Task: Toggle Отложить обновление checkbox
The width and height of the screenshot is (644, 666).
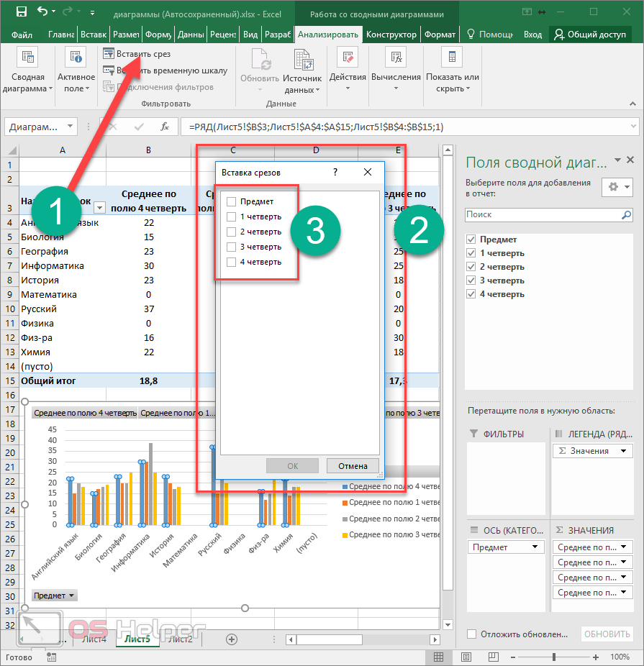Action: point(471,634)
